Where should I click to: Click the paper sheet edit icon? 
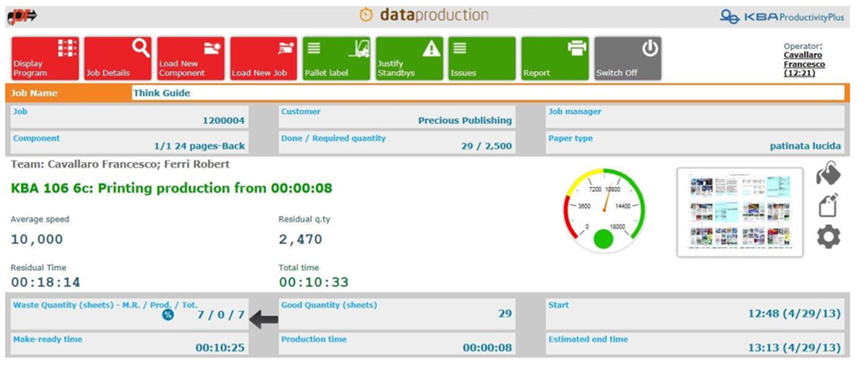[828, 205]
